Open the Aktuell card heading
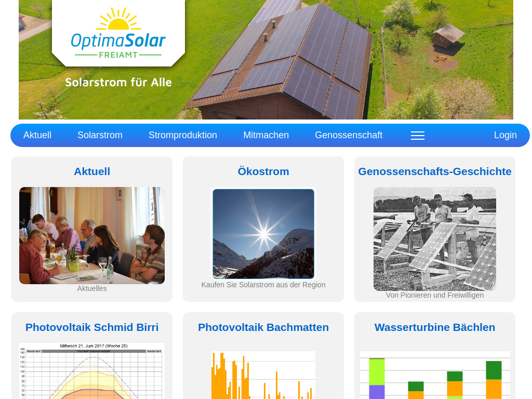Viewport: 532px width, 399px height. pos(92,171)
